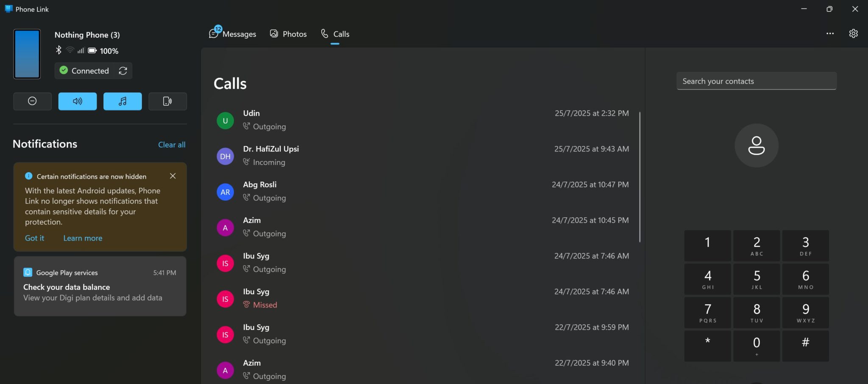Refresh the phone connection status
The width and height of the screenshot is (868, 384).
coord(123,71)
